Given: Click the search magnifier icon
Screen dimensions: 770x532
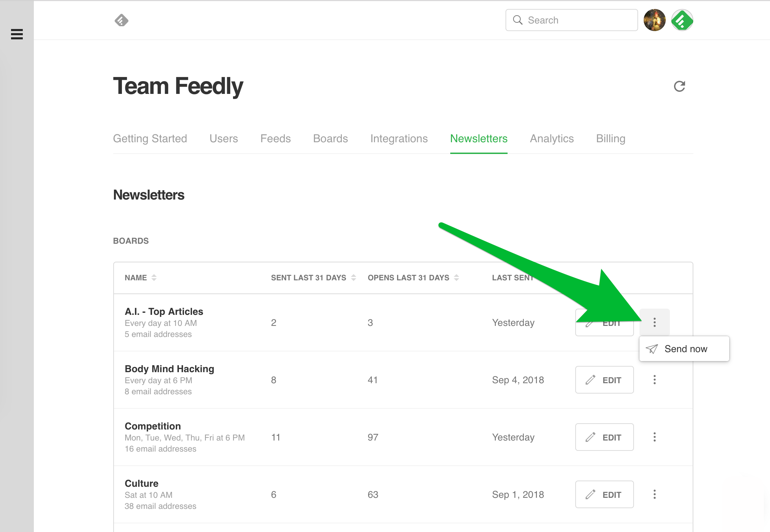Looking at the screenshot, I should point(518,20).
